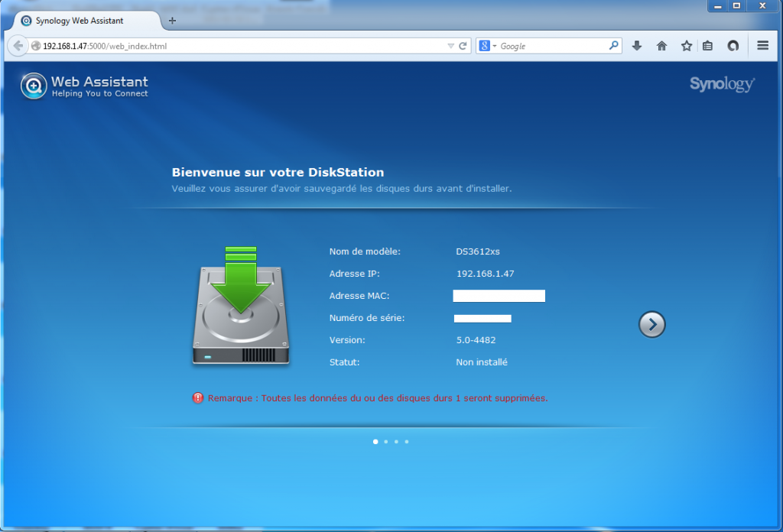Close the browser window
This screenshot has width=783, height=532.
[x=762, y=6]
